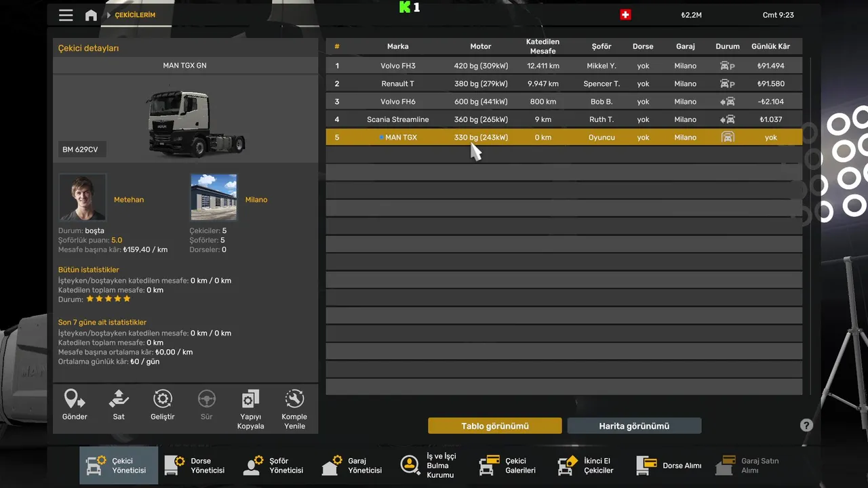This screenshot has width=868, height=488.
Task: Select the Renault T truck row
Action: [564, 83]
